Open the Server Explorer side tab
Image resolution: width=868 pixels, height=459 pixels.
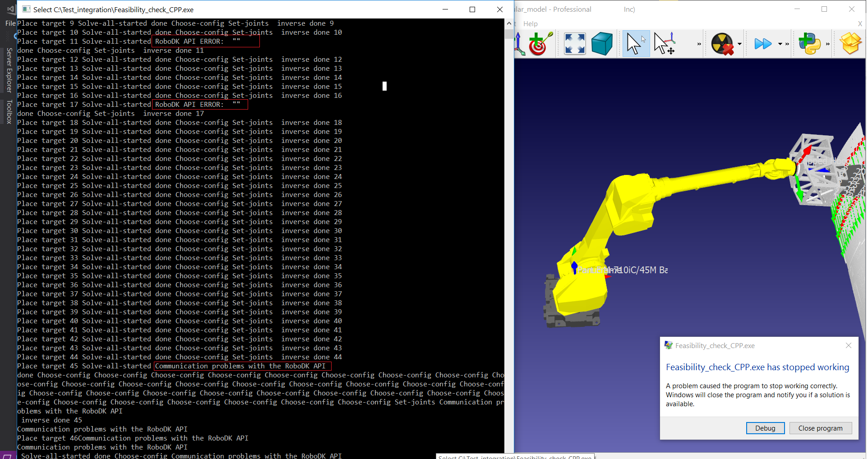9,70
